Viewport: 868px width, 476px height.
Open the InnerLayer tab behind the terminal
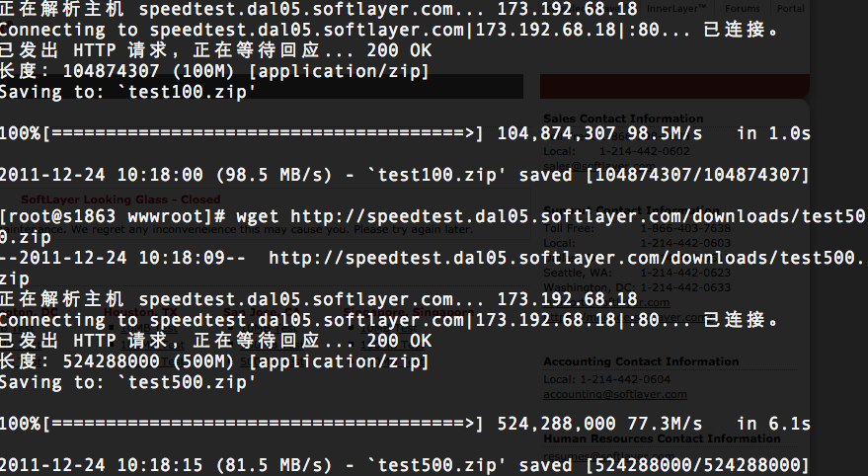676,8
